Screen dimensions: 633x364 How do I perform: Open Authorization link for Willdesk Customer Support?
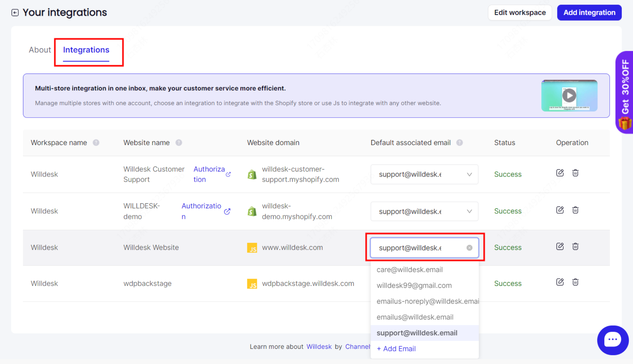coord(209,174)
